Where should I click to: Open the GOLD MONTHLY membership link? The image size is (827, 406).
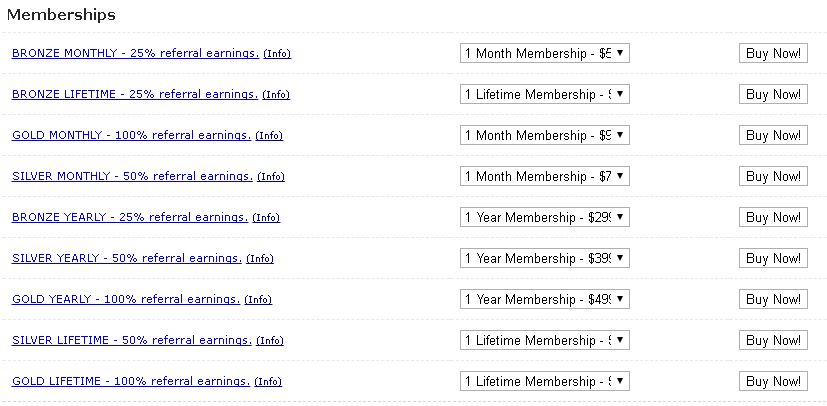click(132, 136)
